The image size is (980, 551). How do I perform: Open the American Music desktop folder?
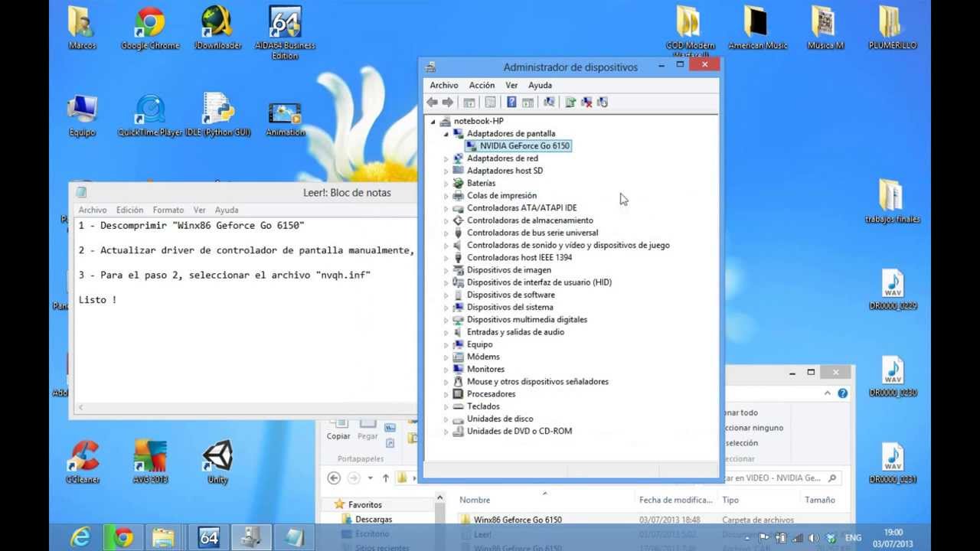(758, 28)
